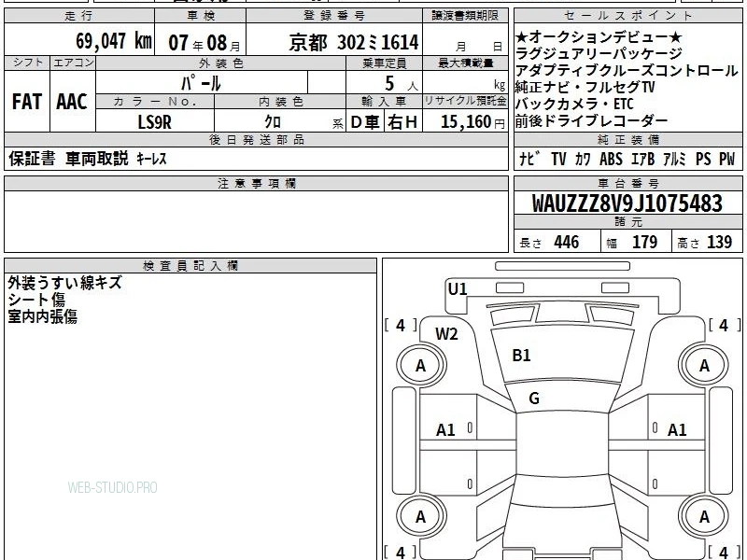Select the キーレス item
The width and height of the screenshot is (747, 560).
pos(152,159)
